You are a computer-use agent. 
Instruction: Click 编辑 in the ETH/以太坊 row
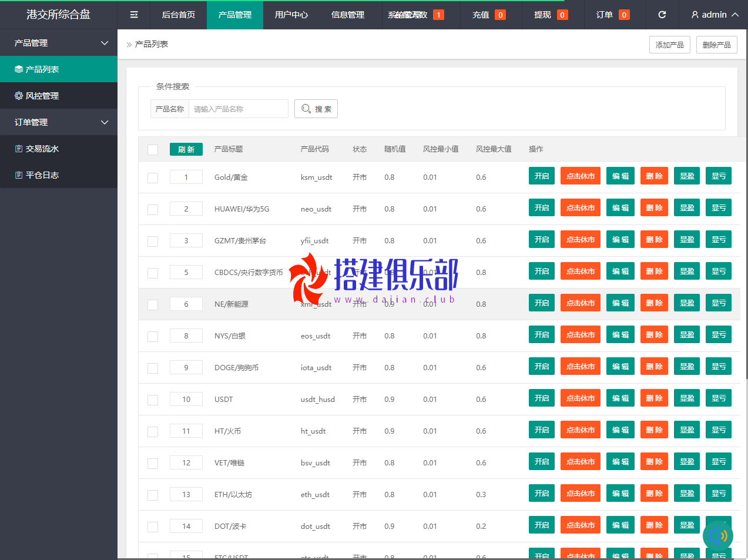620,493
